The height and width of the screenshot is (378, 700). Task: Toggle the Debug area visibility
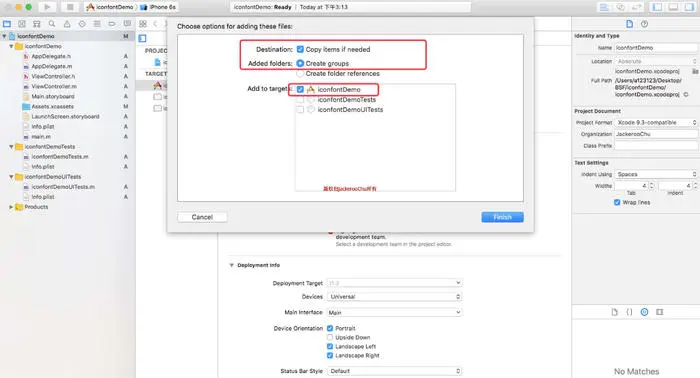(x=673, y=7)
